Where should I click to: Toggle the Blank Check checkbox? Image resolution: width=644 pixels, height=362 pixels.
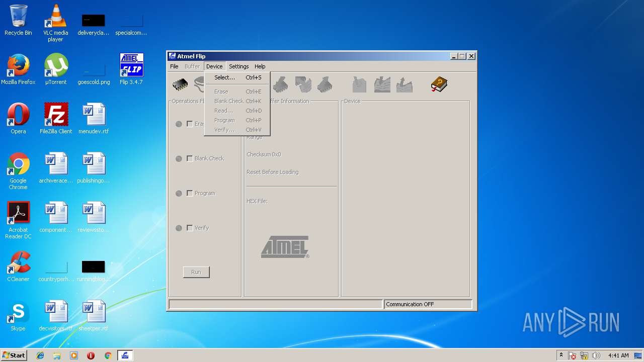click(x=190, y=158)
